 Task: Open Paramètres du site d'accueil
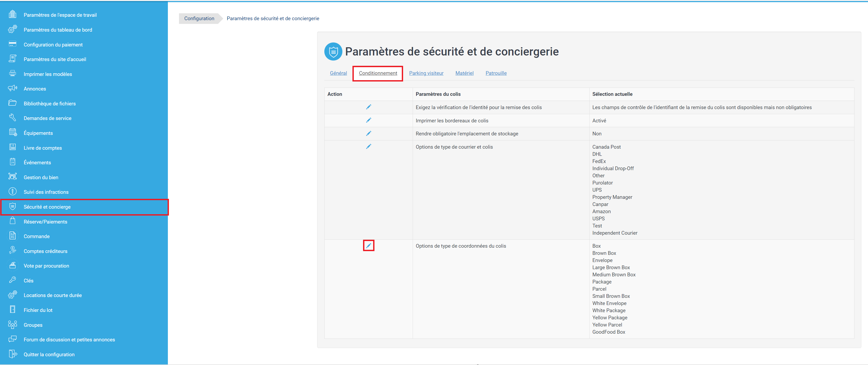click(55, 59)
